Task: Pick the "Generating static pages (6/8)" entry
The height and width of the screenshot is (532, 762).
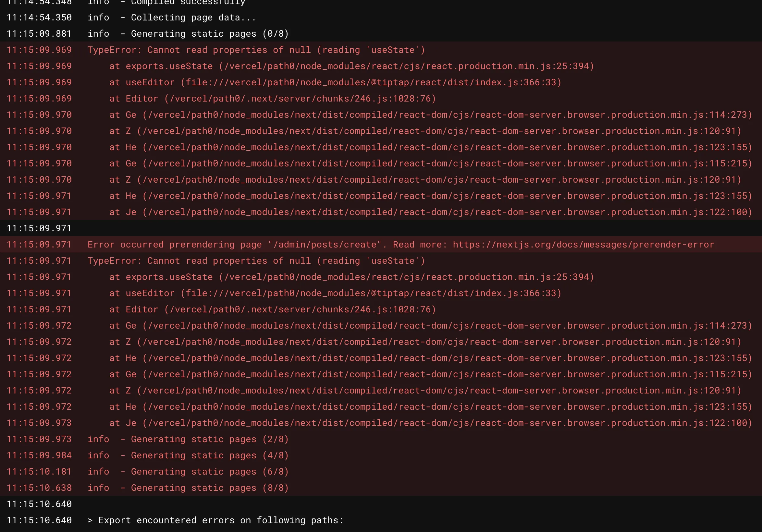Action: pos(209,472)
